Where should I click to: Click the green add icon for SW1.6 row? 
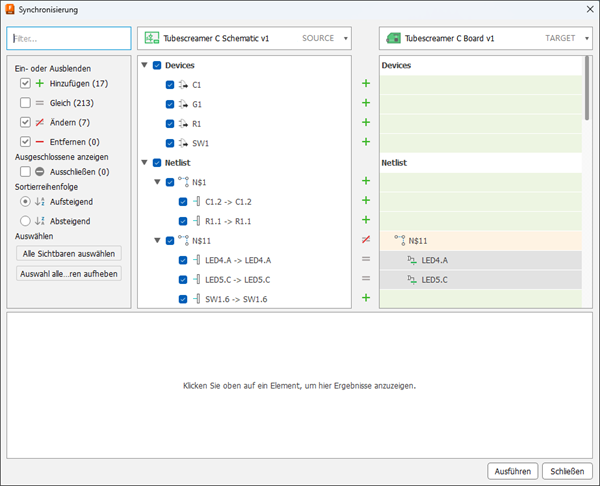coord(366,298)
